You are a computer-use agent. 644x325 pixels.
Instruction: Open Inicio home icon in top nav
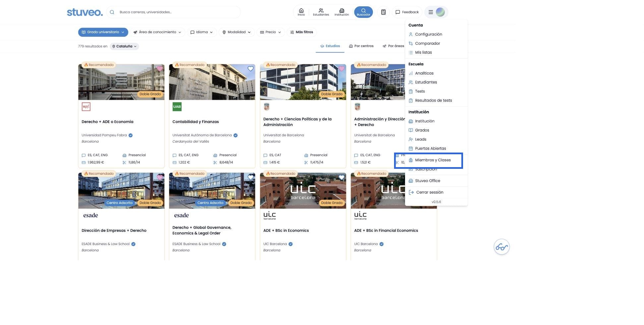(301, 12)
